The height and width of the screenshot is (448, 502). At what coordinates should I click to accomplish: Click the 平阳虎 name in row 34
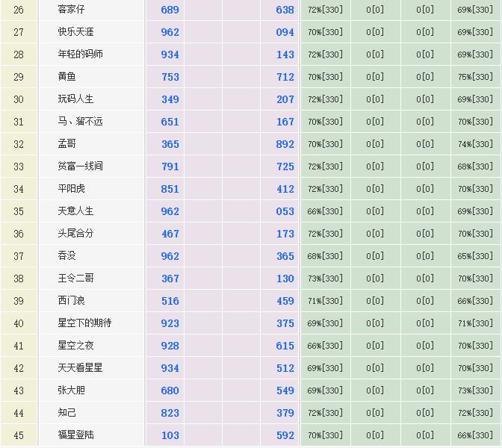71,189
